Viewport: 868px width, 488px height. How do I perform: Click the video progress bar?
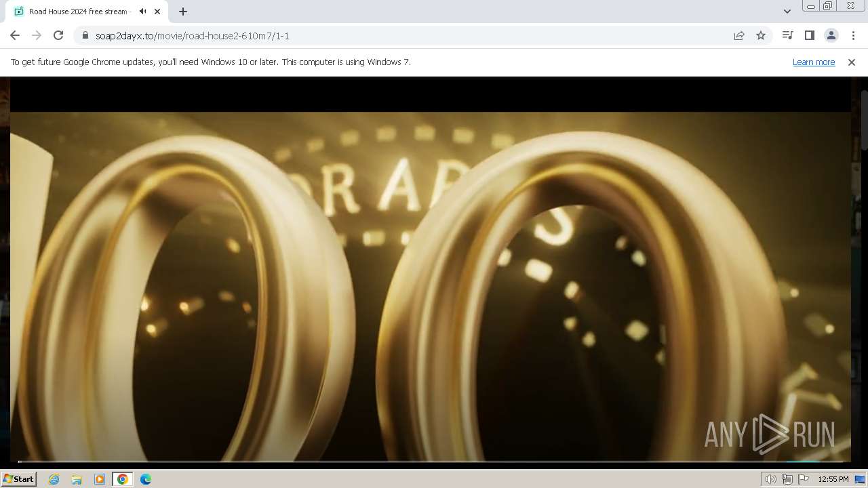pyautogui.click(x=430, y=462)
